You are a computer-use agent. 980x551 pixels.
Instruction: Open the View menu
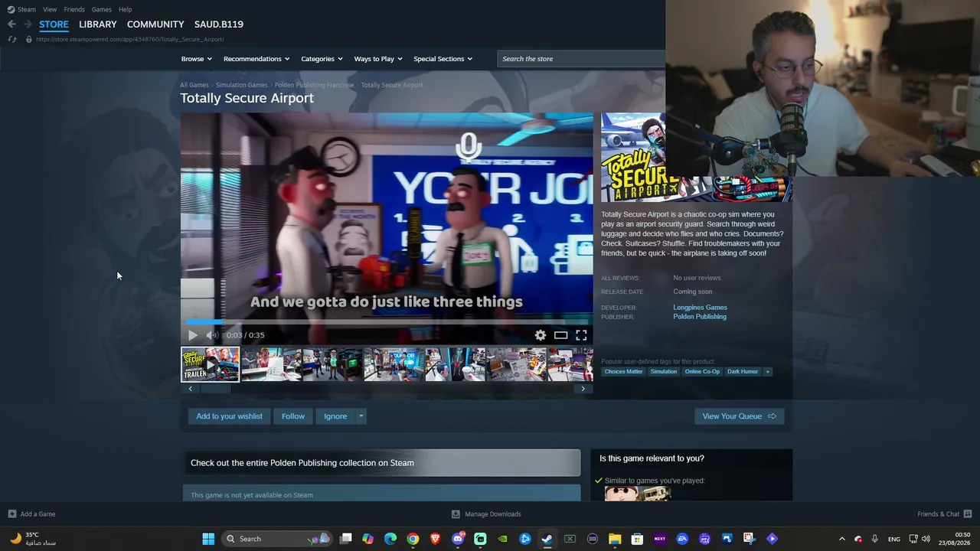click(x=50, y=9)
